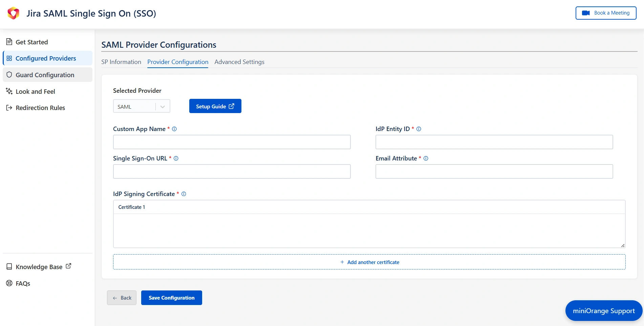
Task: Click the FAQs lifebuoy icon
Action: tap(9, 283)
